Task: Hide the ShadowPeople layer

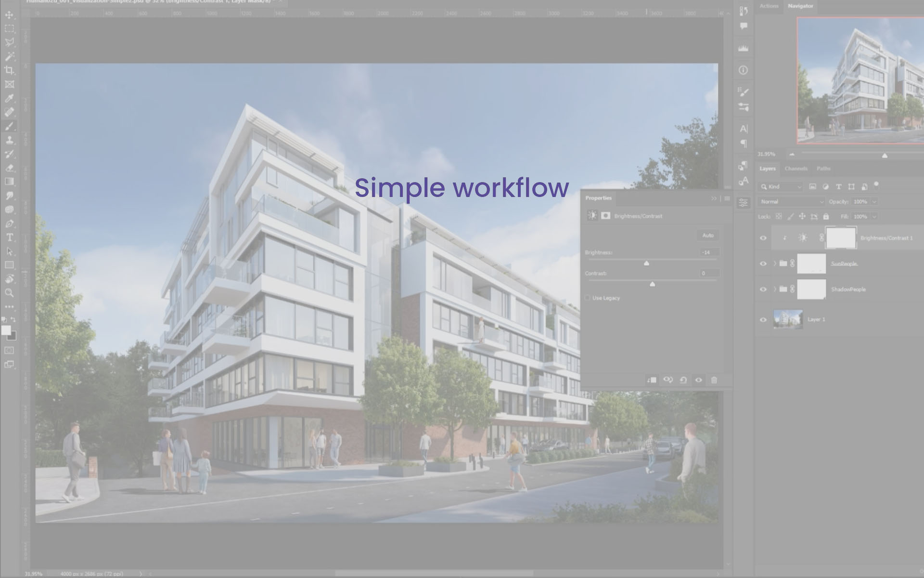Action: 763,289
